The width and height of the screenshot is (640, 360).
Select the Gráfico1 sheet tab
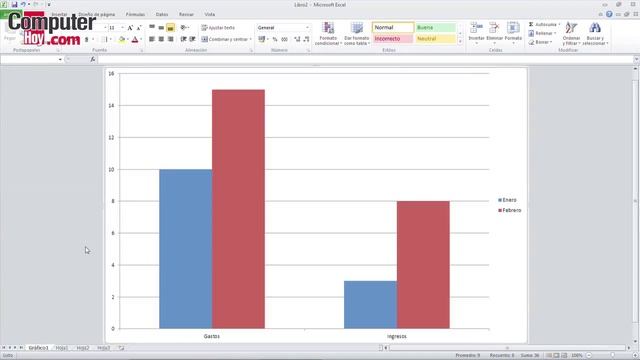pos(38,348)
